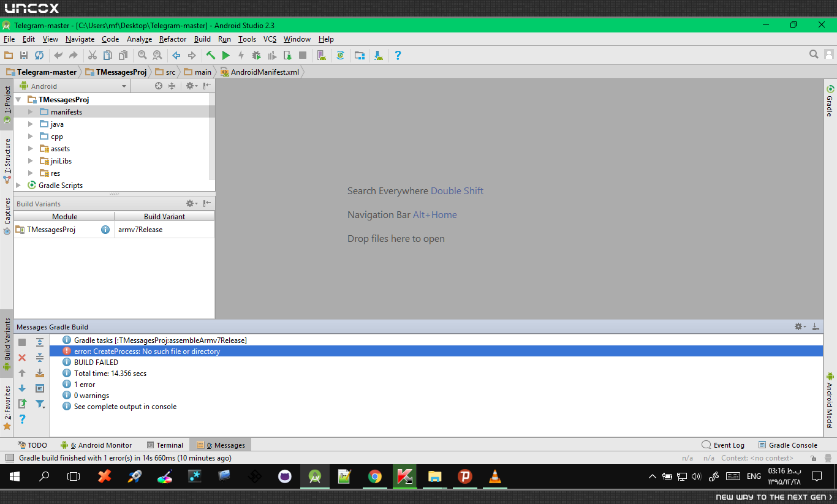Select the armv7Release build variant cell
The image size is (837, 504).
click(164, 230)
